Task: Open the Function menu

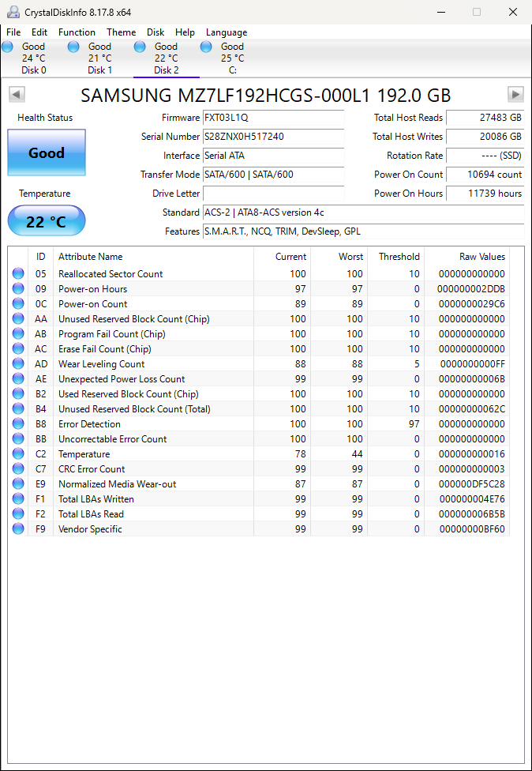Action: [x=77, y=32]
